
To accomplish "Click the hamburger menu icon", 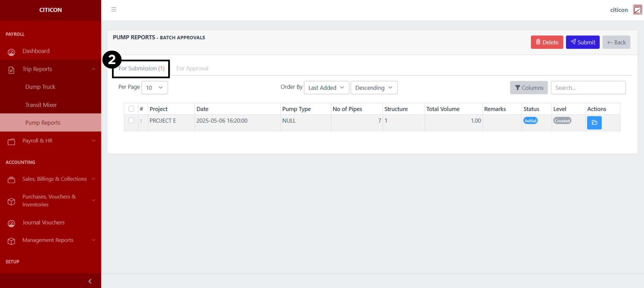I will tap(114, 10).
